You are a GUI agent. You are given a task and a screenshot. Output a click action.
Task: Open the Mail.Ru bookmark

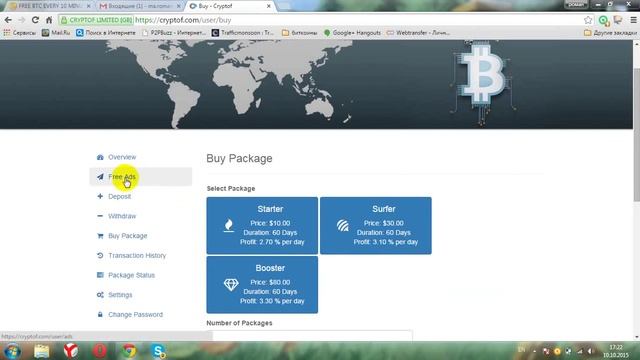coord(56,33)
